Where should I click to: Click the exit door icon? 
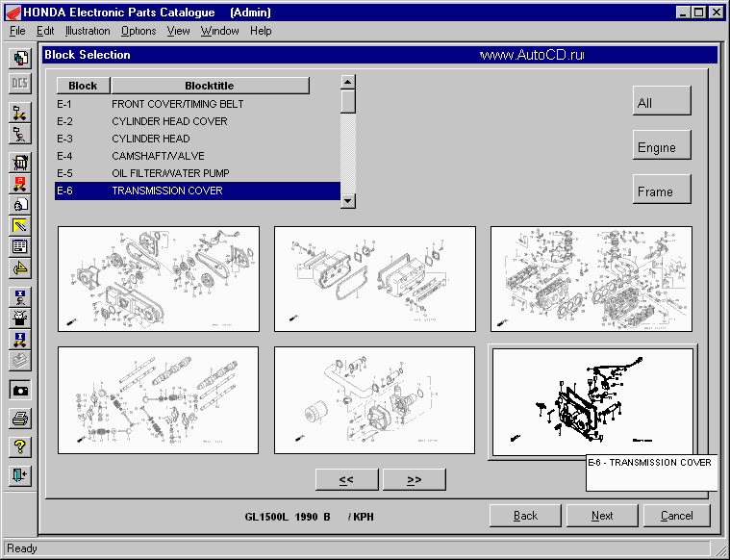[20, 475]
